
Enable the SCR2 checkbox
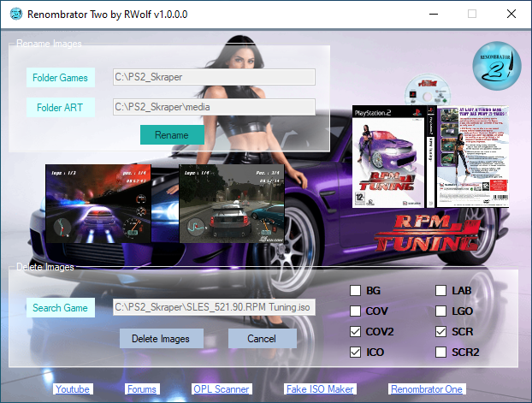pos(440,352)
